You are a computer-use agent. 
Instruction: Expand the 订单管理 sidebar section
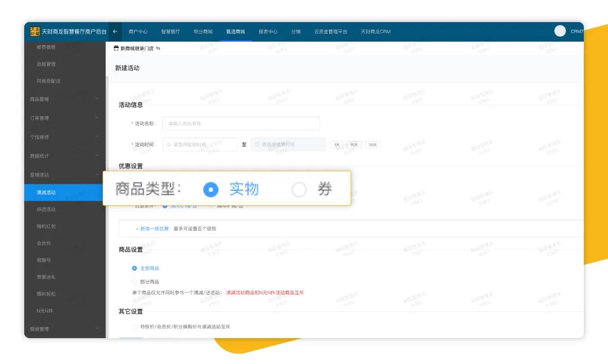(65, 118)
